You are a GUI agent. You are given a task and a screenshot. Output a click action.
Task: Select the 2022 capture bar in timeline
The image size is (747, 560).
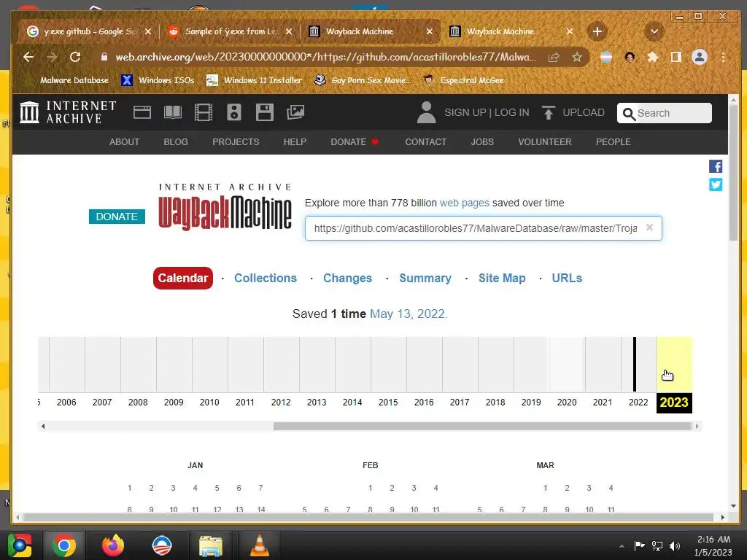635,365
